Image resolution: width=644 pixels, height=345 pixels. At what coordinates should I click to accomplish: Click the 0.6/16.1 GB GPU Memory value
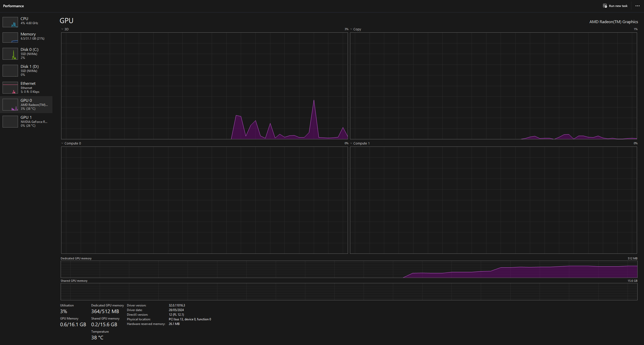pos(73,324)
